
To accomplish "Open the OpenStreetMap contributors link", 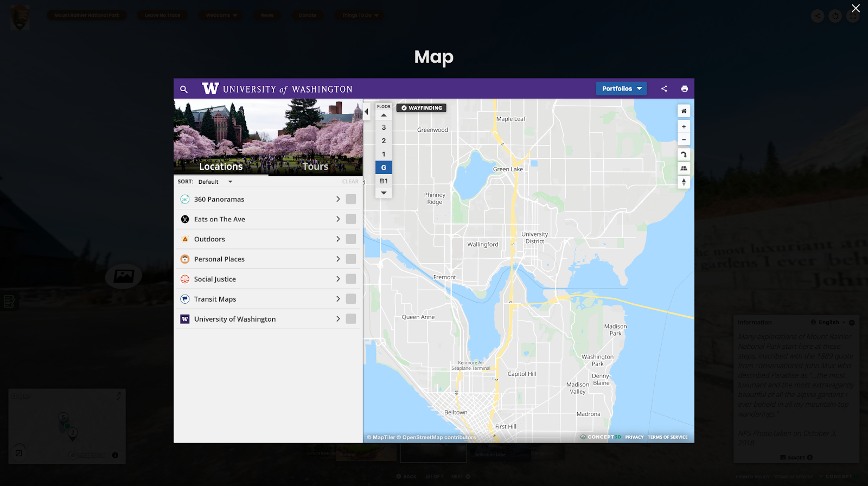I will [x=436, y=437].
